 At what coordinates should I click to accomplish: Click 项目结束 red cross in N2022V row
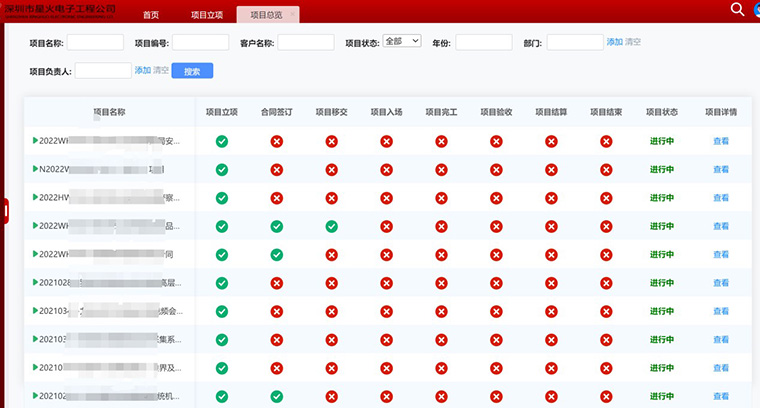[606, 170]
